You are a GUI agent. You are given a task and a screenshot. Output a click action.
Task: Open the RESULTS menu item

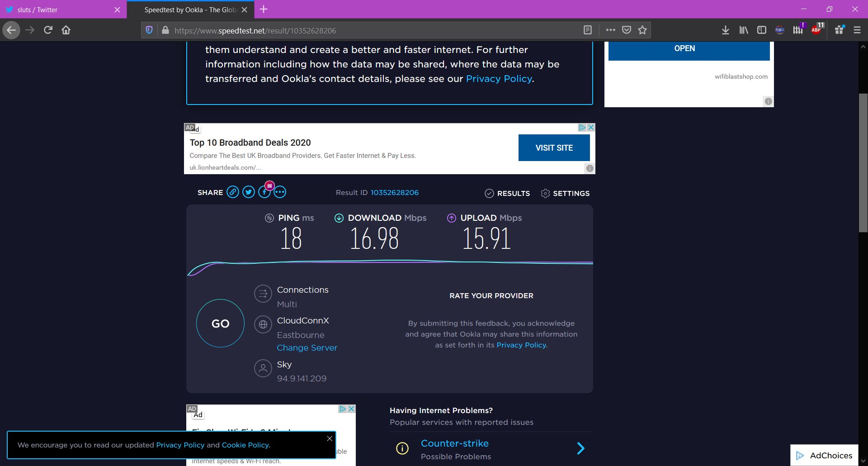click(x=507, y=194)
